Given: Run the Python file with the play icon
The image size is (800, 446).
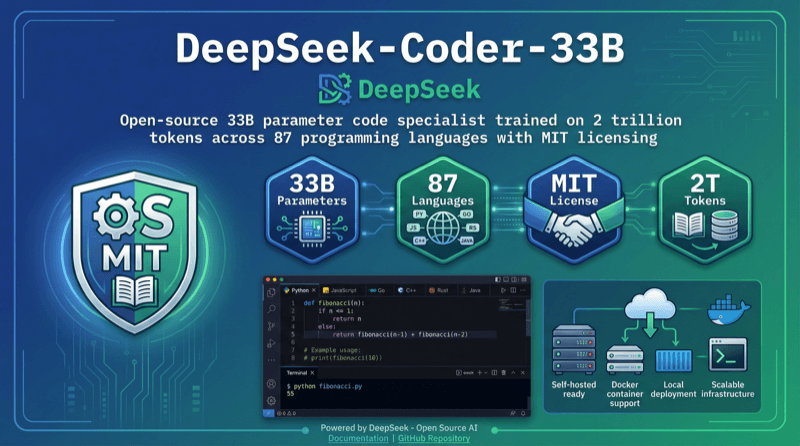Looking at the screenshot, I should 503,290.
